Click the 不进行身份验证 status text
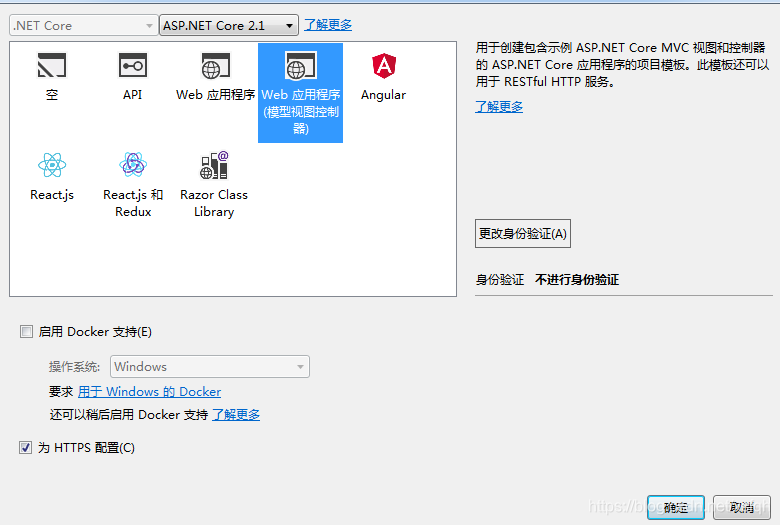This screenshot has height=525, width=780. [577, 280]
